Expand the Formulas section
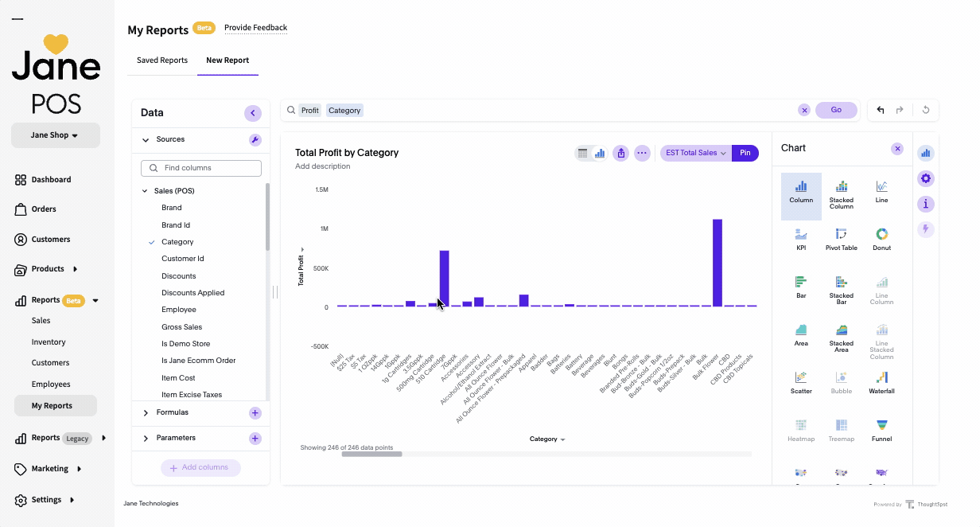980x527 pixels. click(146, 412)
